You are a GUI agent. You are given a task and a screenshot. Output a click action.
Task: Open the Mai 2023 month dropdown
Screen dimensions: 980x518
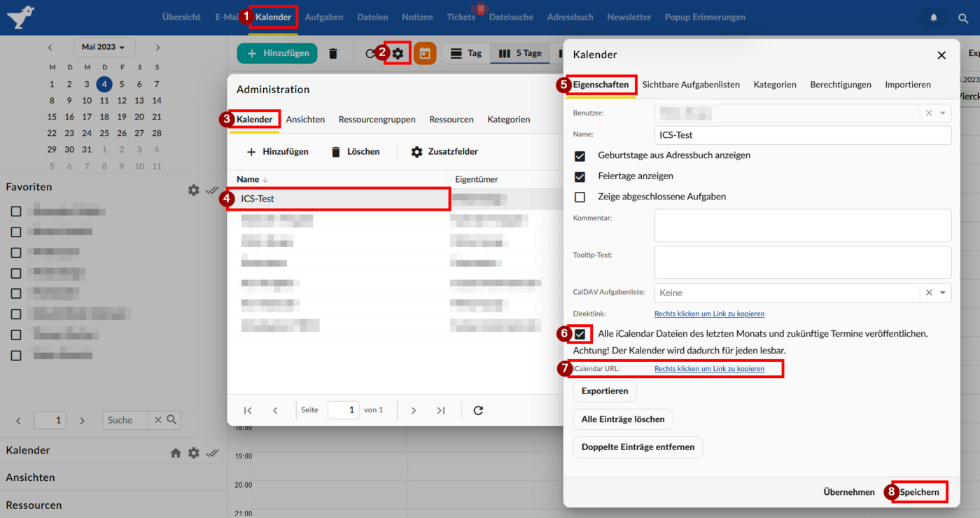(x=104, y=47)
